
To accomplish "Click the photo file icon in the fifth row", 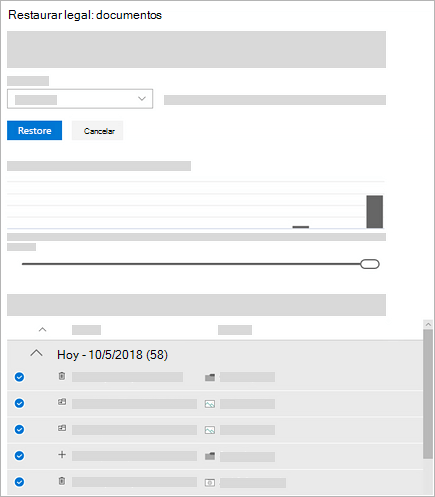I will tap(210, 483).
